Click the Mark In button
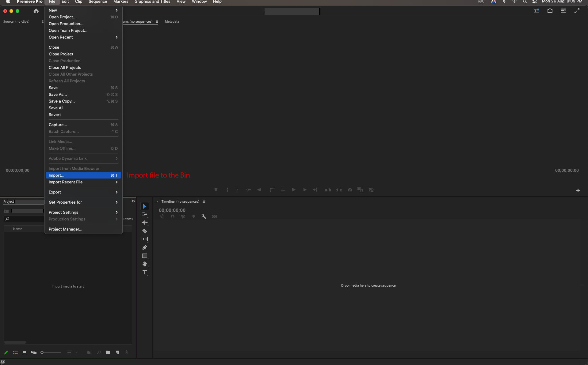 (227, 190)
